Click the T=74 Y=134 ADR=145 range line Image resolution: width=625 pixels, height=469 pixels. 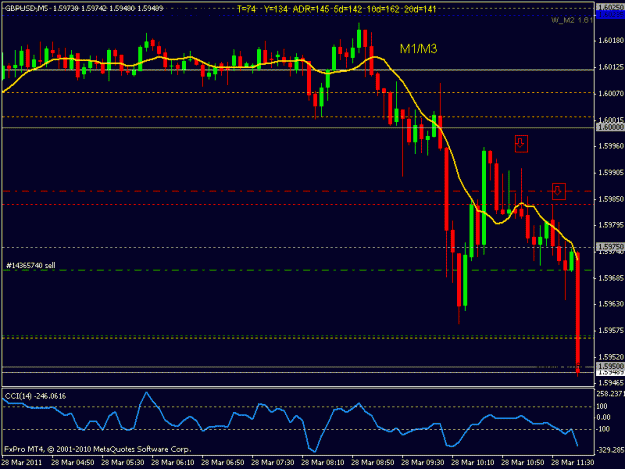point(336,9)
